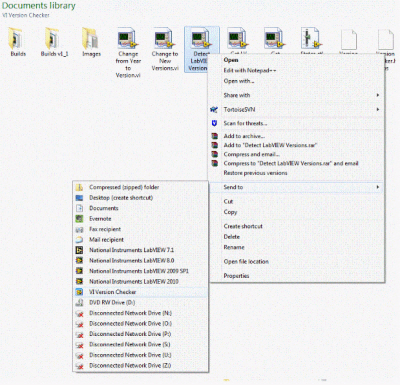Choose Restore previous versions

[255, 173]
